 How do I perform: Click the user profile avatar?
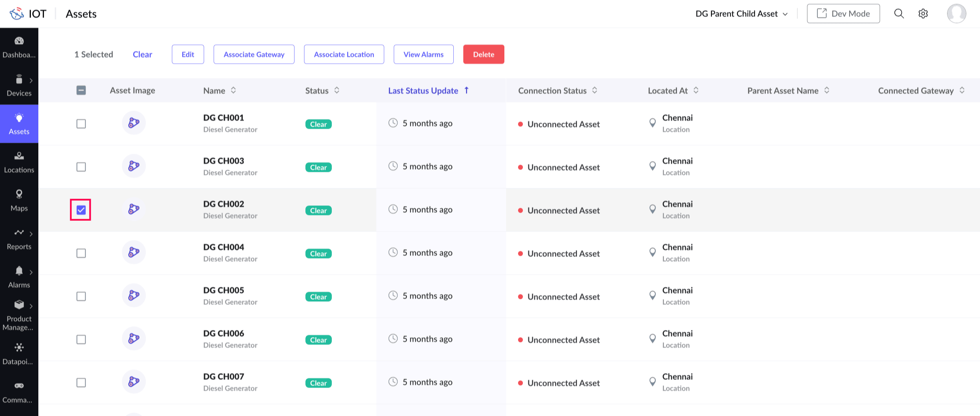(x=956, y=14)
